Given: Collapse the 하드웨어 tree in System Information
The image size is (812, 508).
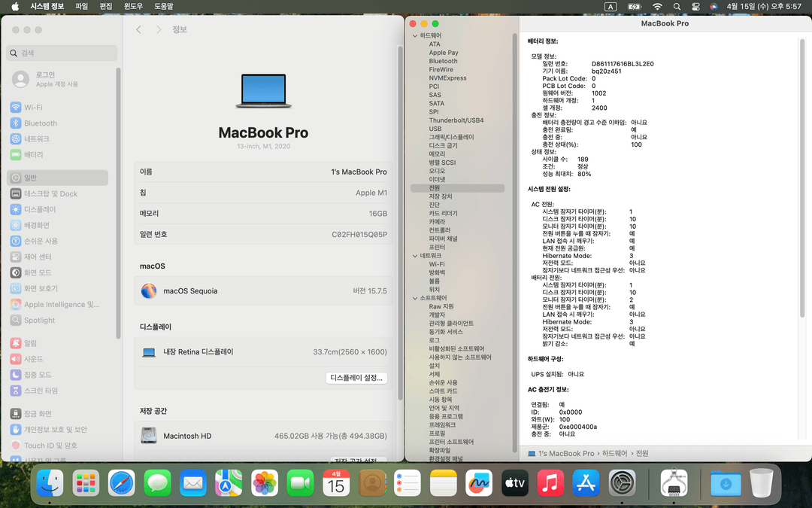Looking at the screenshot, I should click(x=414, y=35).
